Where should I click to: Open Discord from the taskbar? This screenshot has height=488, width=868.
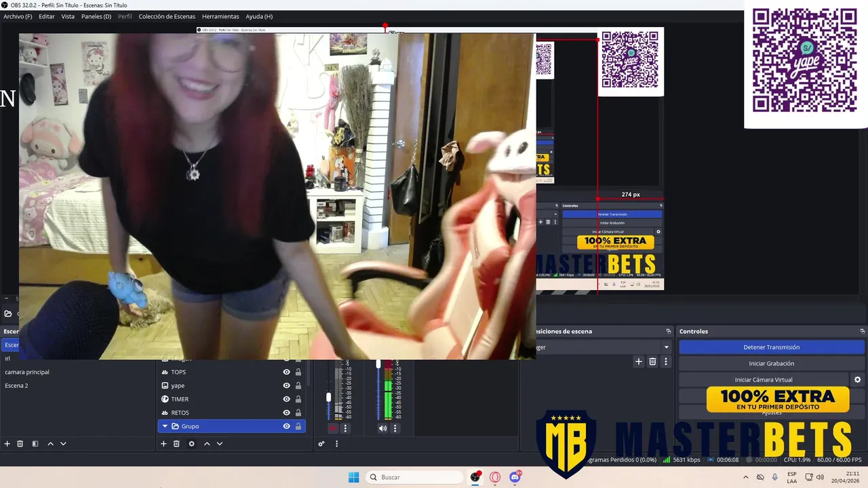(515, 477)
